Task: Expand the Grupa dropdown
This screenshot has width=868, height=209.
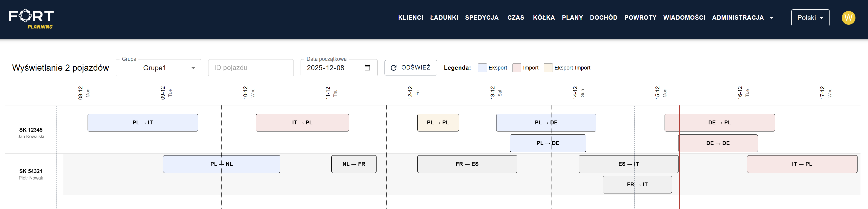Action: [159, 68]
